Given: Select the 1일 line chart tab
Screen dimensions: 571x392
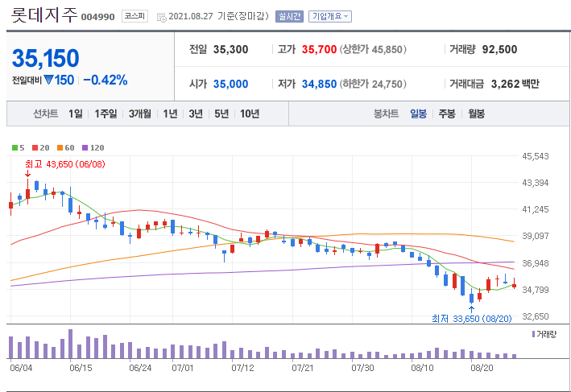Looking at the screenshot, I should click(76, 114).
